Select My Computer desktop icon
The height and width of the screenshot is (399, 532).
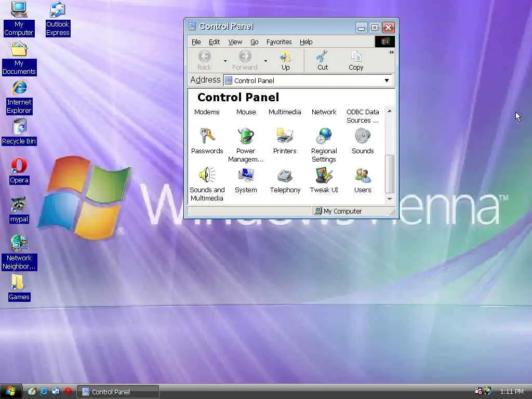coord(19,19)
